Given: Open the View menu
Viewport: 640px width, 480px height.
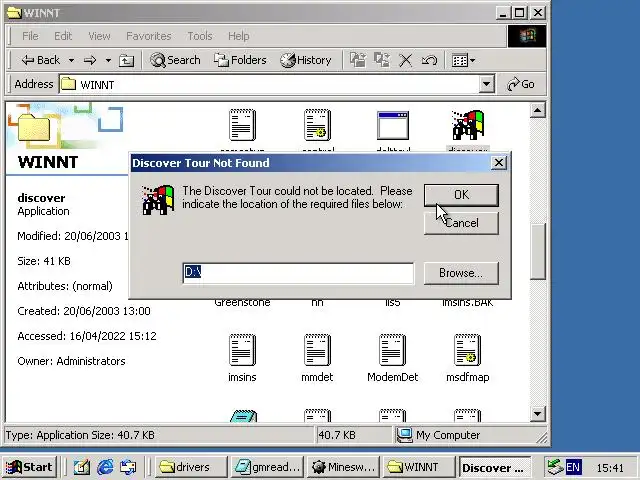Looking at the screenshot, I should [99, 36].
